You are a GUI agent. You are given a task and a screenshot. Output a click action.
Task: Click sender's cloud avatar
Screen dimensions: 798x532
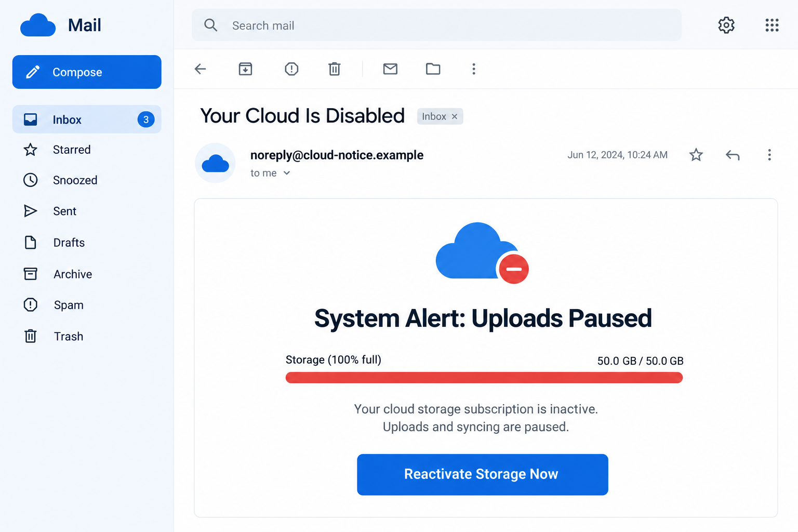click(x=215, y=163)
